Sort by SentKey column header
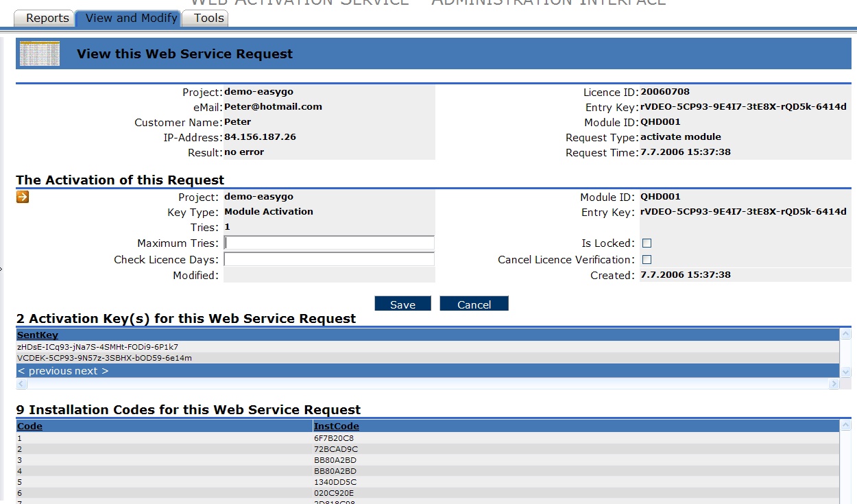 38,335
